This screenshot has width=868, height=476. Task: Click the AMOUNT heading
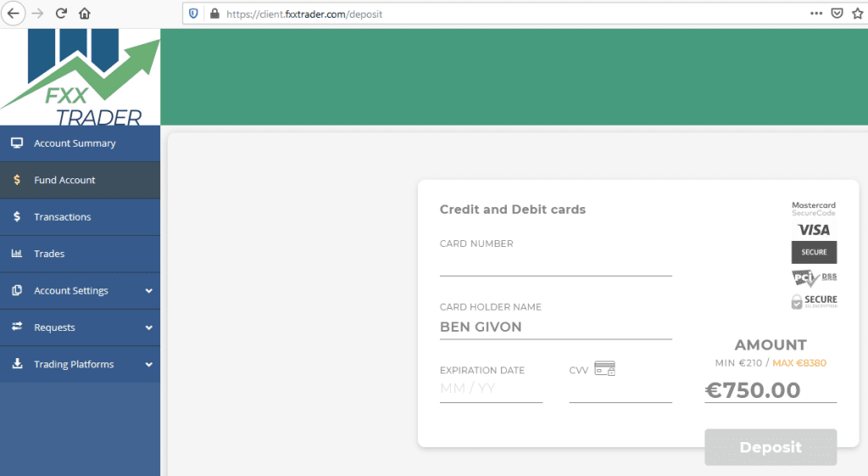771,344
